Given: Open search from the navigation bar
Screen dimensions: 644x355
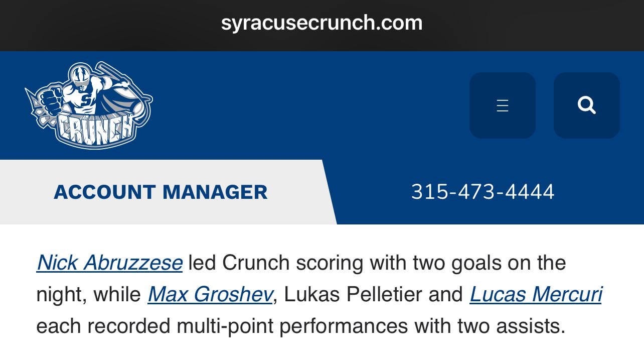Looking at the screenshot, I should tap(587, 105).
